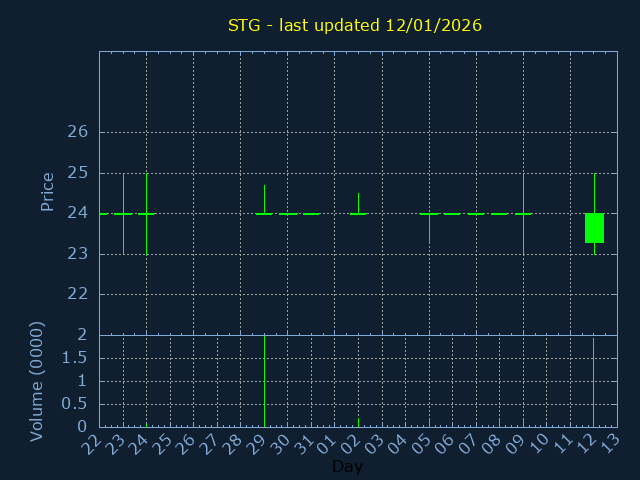This screenshot has width=640, height=480.
Task: Select day 13 on the x-axis
Action: tap(612, 443)
